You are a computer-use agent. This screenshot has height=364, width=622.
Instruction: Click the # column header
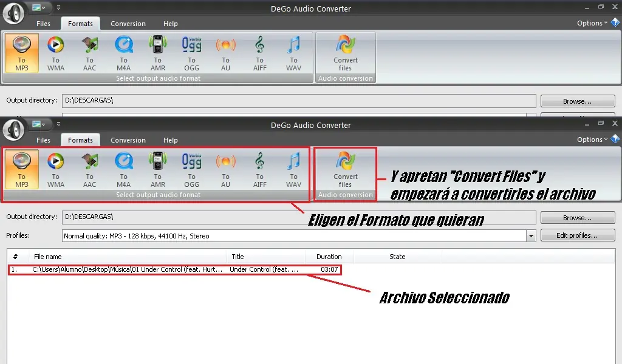15,257
